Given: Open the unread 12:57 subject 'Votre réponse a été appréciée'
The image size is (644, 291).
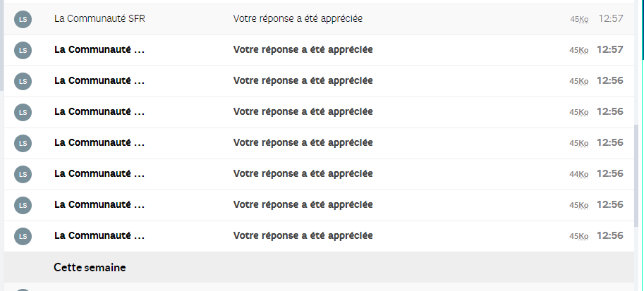Looking at the screenshot, I should [x=303, y=49].
